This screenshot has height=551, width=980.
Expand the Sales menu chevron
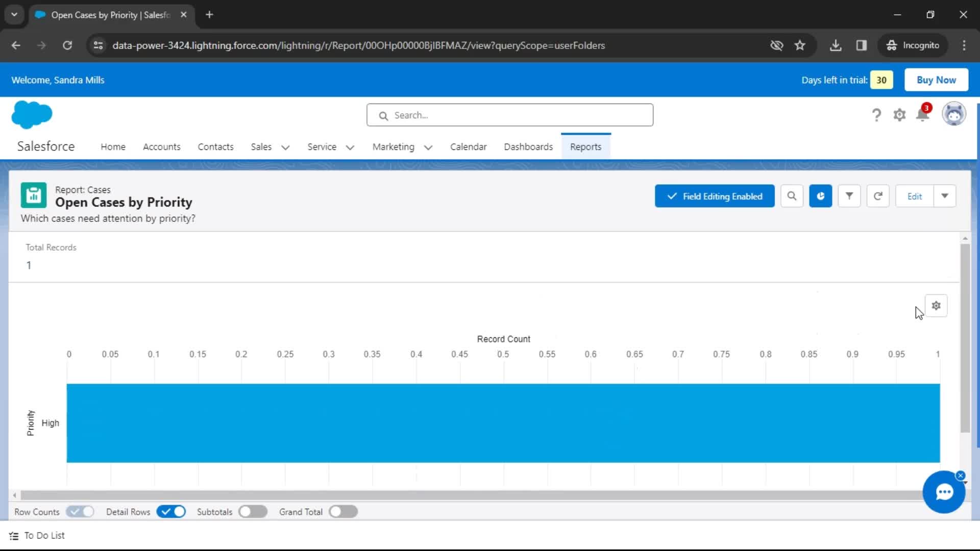tap(285, 147)
